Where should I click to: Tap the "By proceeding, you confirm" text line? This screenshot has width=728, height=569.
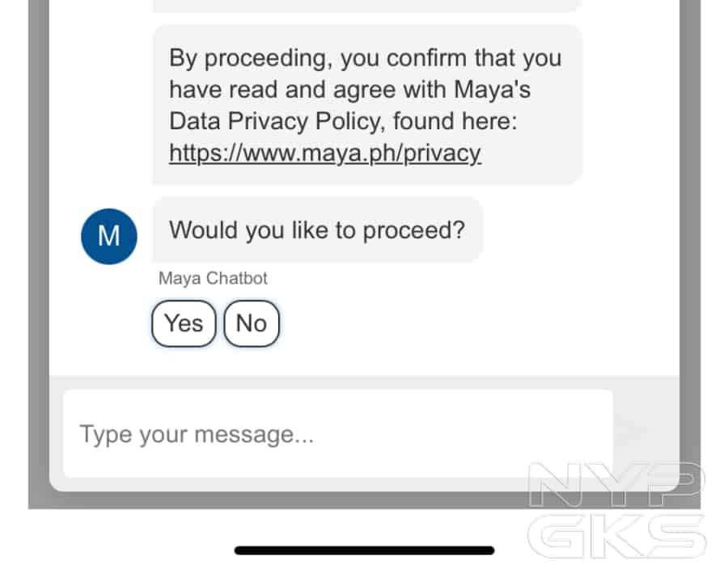[x=365, y=58]
